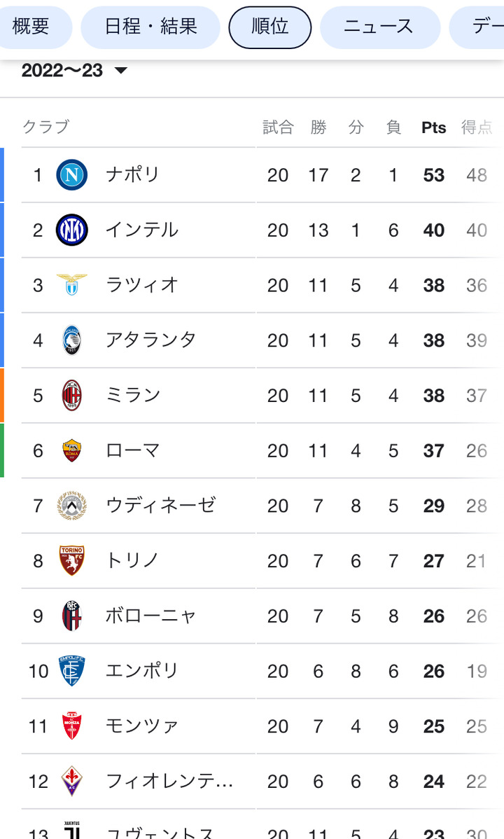Click the Empoli club crest icon
Viewport: 504px width, 839px height.
[x=72, y=671]
